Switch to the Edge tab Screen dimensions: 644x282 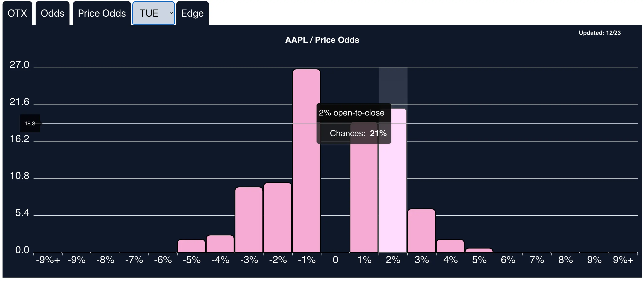coord(192,13)
